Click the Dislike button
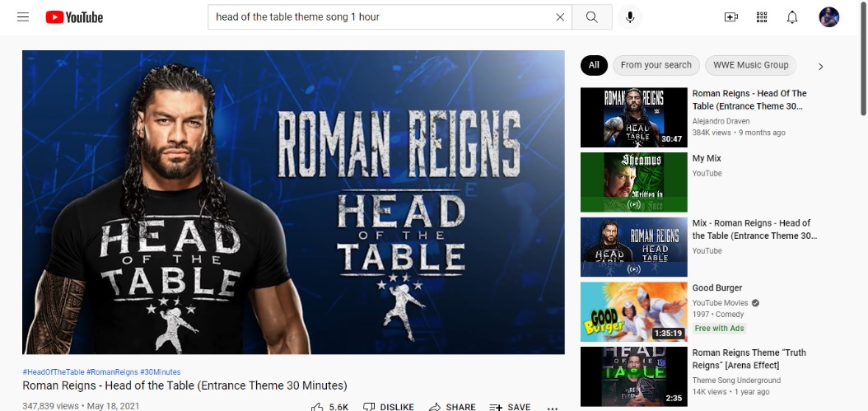Screen dimensions: 868x411 [388, 407]
